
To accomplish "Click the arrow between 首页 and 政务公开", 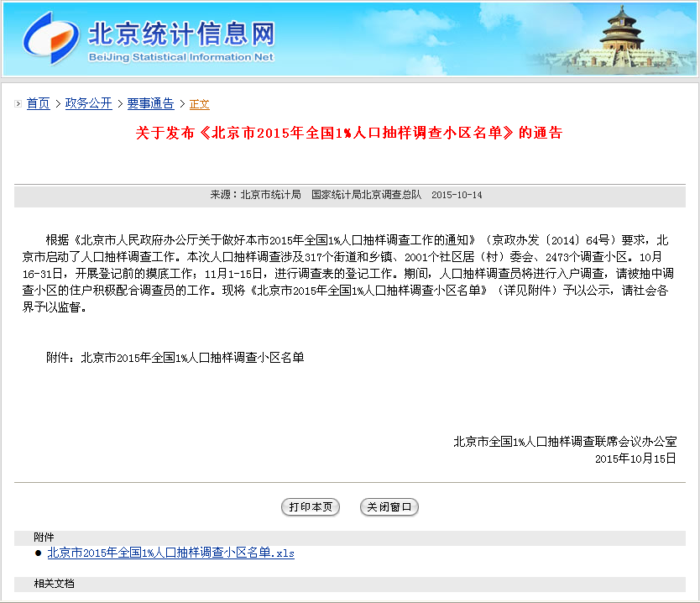I will point(58,103).
